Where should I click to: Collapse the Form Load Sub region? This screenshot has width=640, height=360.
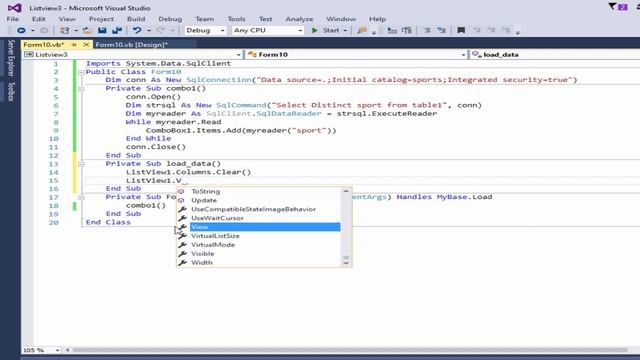pyautogui.click(x=81, y=197)
